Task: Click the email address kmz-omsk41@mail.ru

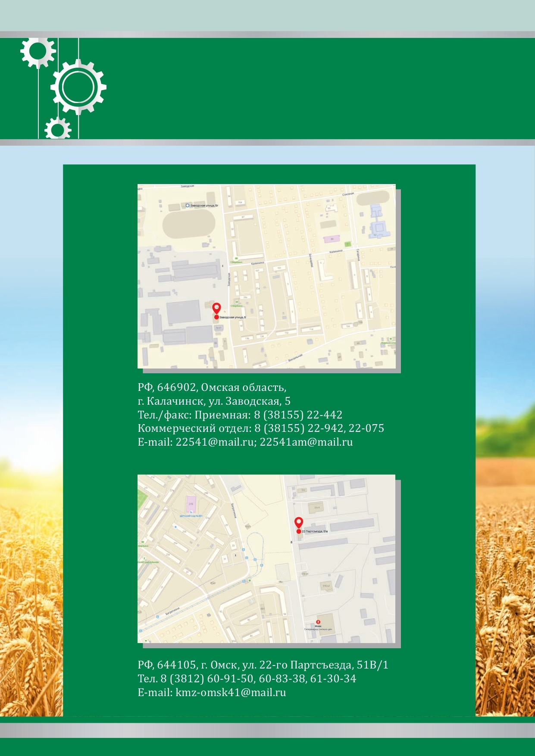Action: tap(231, 692)
